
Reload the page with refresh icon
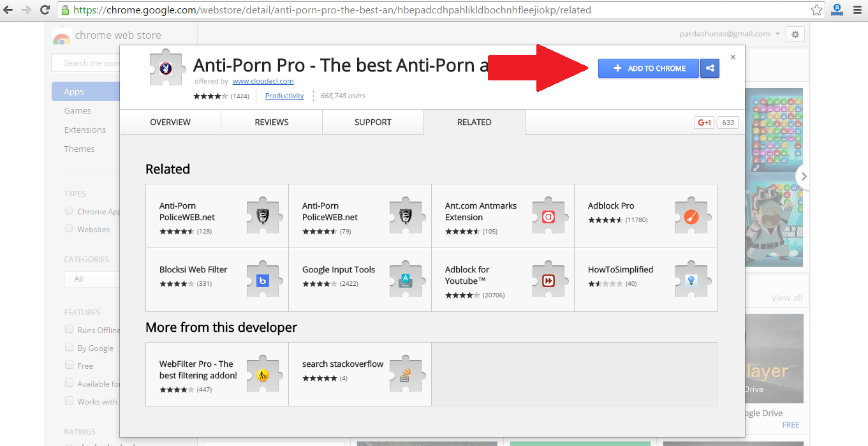point(45,10)
